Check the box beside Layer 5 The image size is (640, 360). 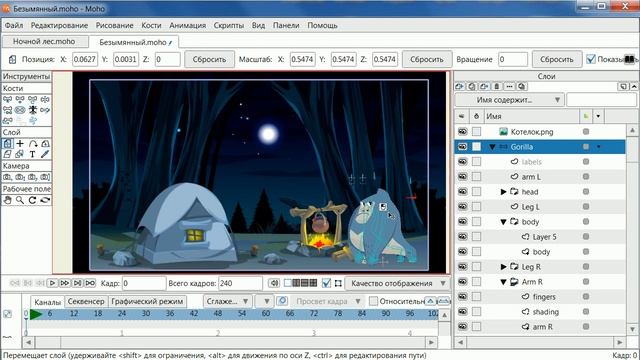[476, 237]
